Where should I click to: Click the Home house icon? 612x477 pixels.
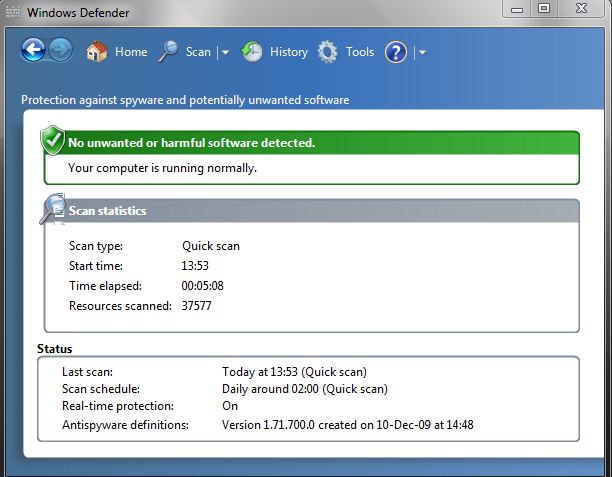(x=97, y=52)
